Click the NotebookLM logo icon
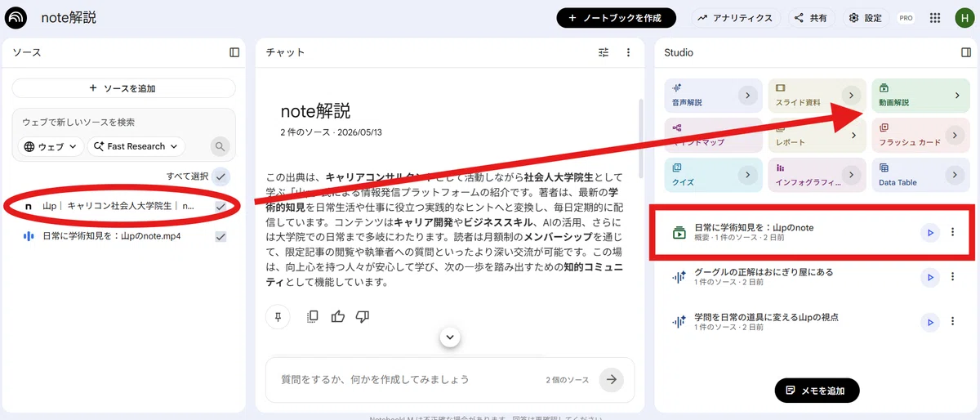980x420 pixels. [x=16, y=17]
